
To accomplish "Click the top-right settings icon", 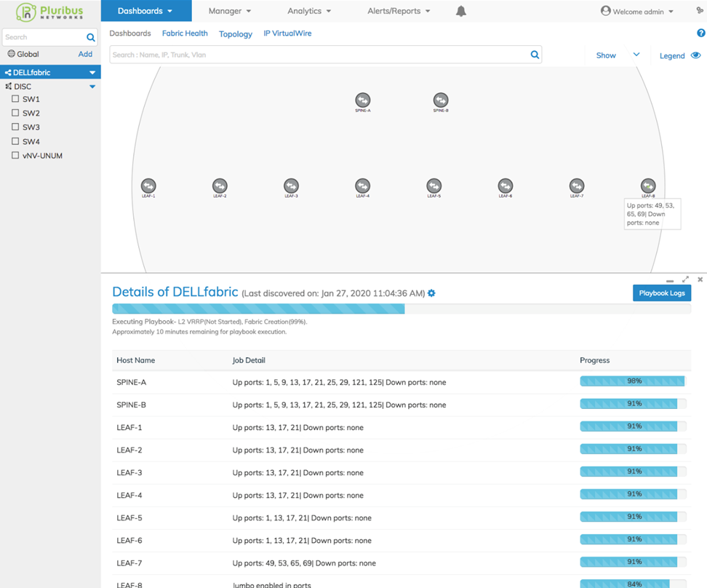I will coord(700,10).
